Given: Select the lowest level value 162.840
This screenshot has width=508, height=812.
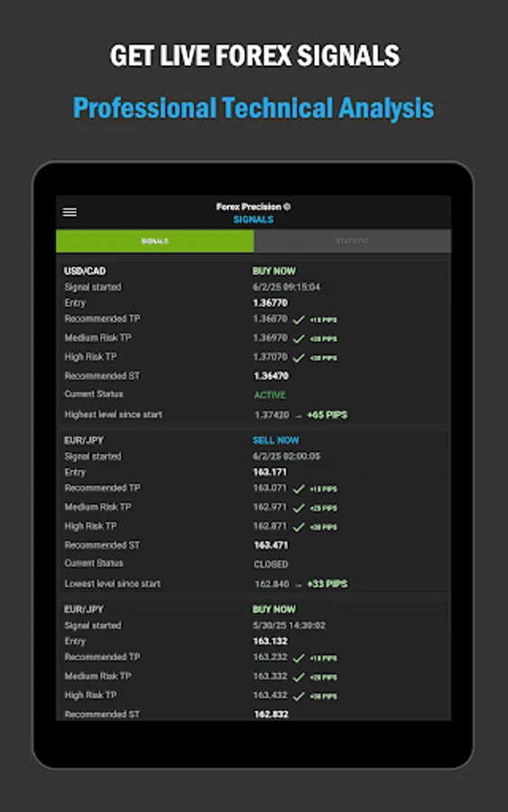Looking at the screenshot, I should pos(272,584).
